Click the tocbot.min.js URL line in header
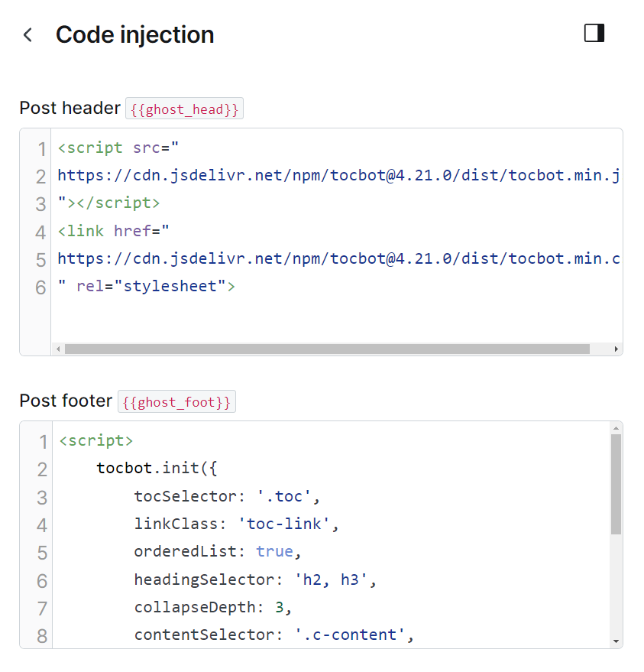644x672 pixels. tap(338, 176)
